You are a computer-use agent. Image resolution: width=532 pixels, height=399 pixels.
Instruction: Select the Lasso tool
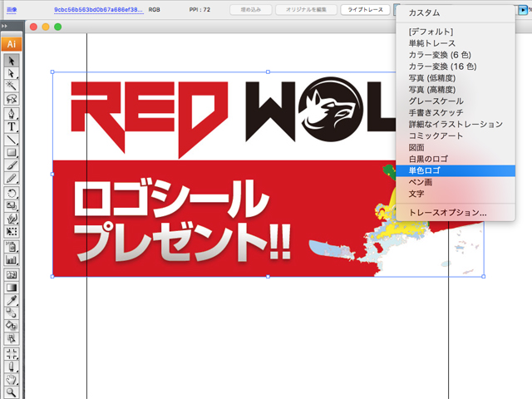(x=12, y=99)
